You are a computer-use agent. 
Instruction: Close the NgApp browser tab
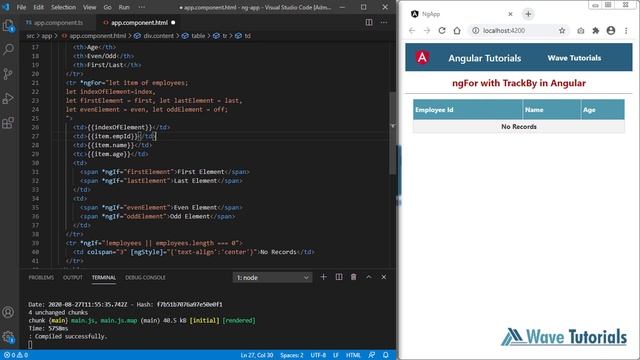click(510, 14)
